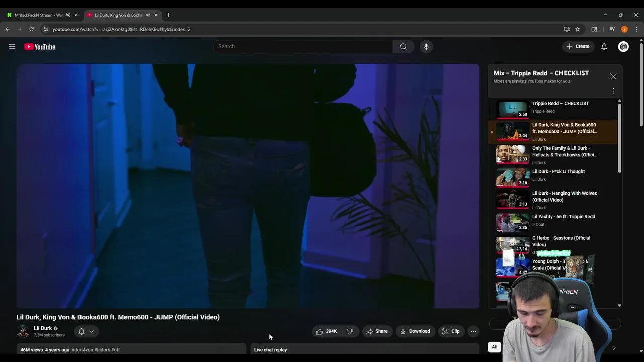Click the #doit4von hashtag

(83, 350)
